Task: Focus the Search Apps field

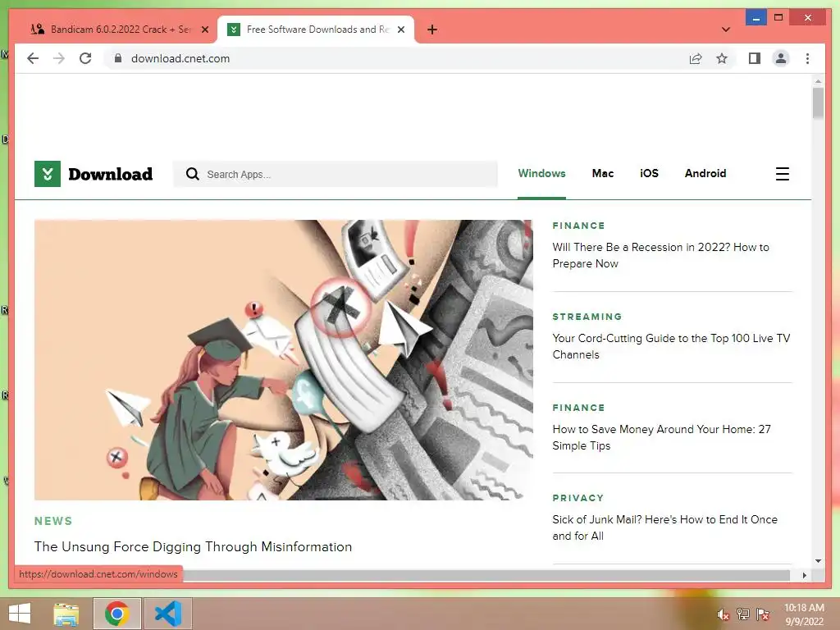Action: [336, 174]
